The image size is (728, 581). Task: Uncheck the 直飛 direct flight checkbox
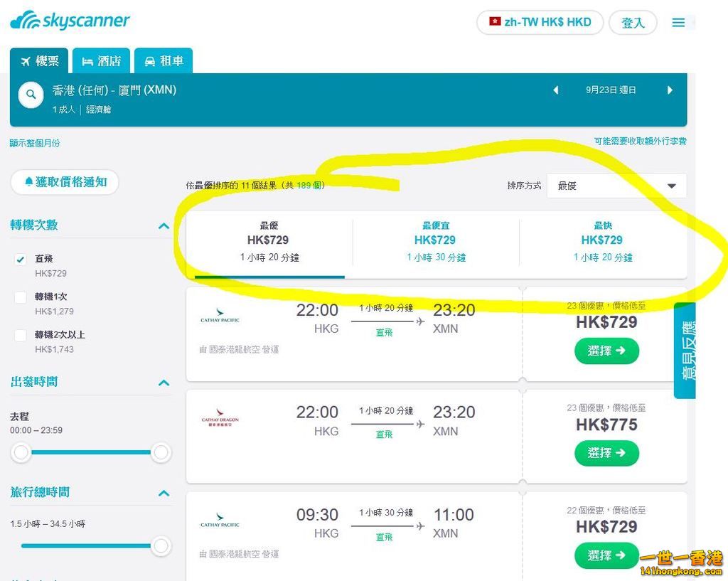tap(21, 259)
